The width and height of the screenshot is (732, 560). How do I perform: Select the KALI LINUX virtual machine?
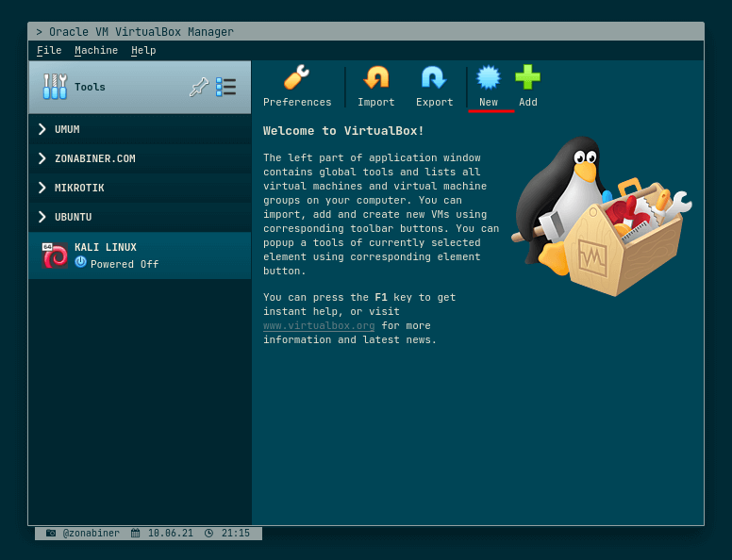tap(140, 255)
